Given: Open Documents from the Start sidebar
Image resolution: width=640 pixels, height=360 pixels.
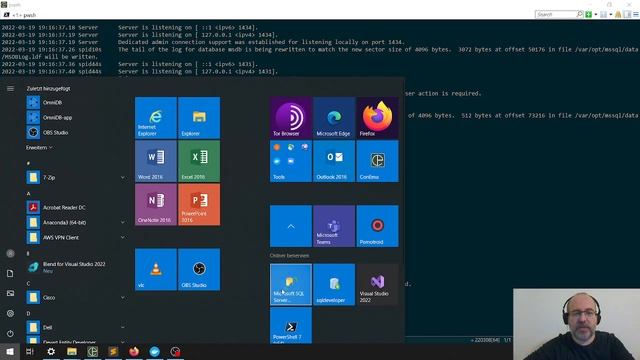Looking at the screenshot, I should (x=10, y=273).
